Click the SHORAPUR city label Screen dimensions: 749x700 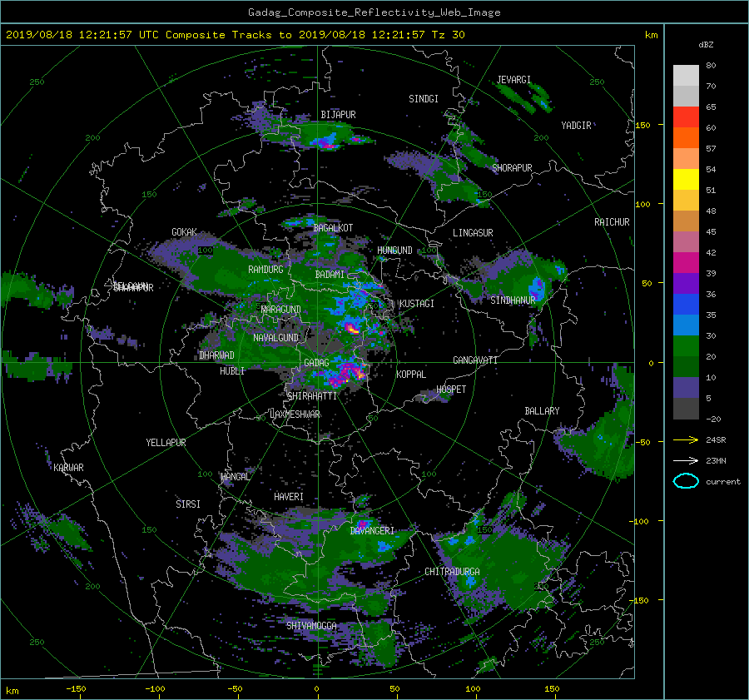[x=512, y=168]
